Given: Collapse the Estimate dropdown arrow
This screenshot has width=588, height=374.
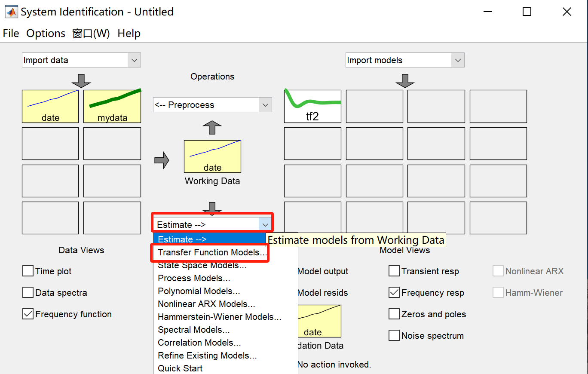Looking at the screenshot, I should pos(265,224).
